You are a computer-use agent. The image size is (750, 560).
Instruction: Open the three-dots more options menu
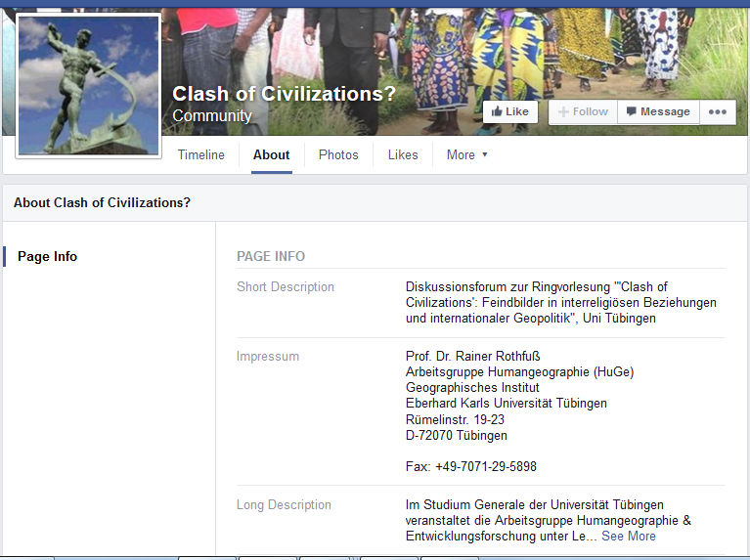718,112
